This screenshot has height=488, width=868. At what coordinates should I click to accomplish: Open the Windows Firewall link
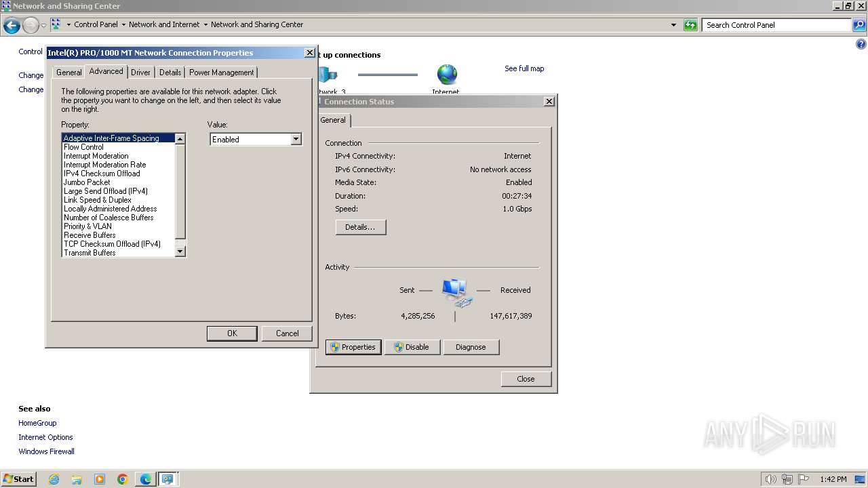[46, 451]
